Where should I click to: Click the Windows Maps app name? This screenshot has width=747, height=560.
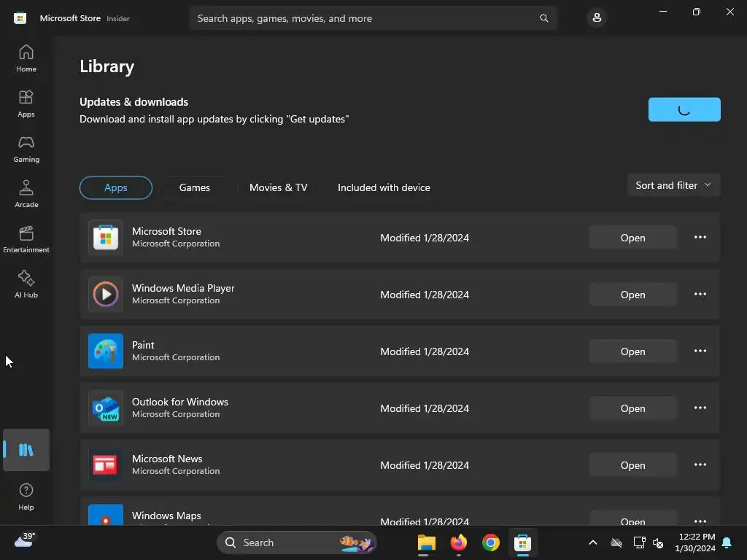166,516
